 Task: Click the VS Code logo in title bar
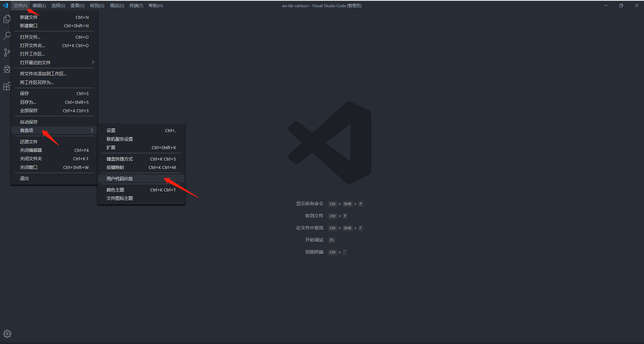[x=5, y=5]
